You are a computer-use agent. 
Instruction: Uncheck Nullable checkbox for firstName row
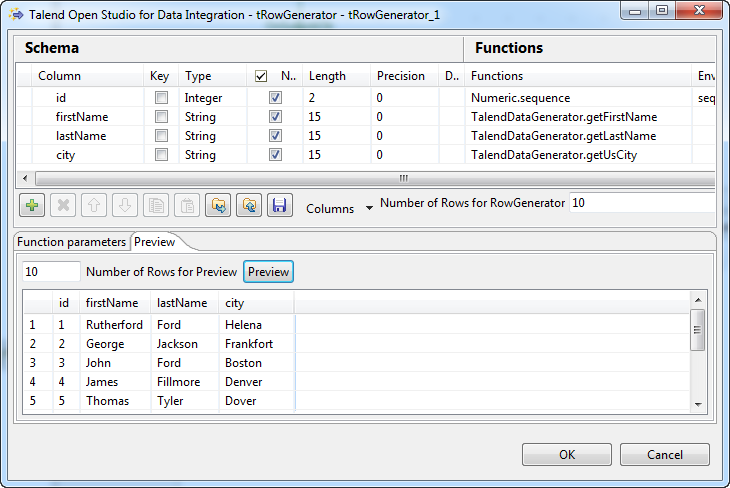[x=275, y=117]
